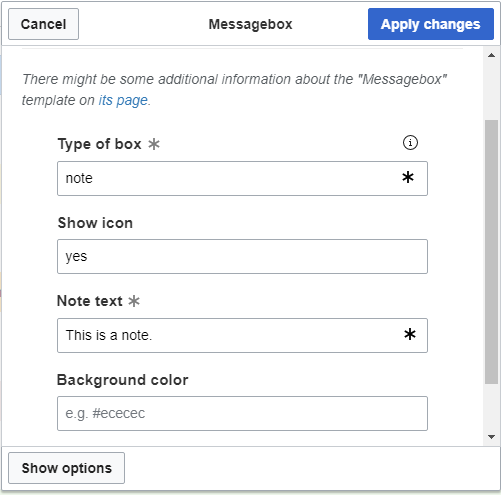Click the gray asterisk next to Type of box label
The height and width of the screenshot is (495, 501).
tap(154, 144)
